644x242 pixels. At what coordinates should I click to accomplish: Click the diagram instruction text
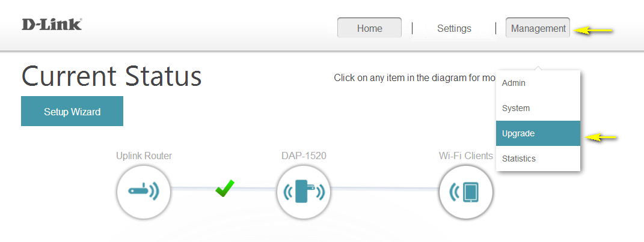414,77
